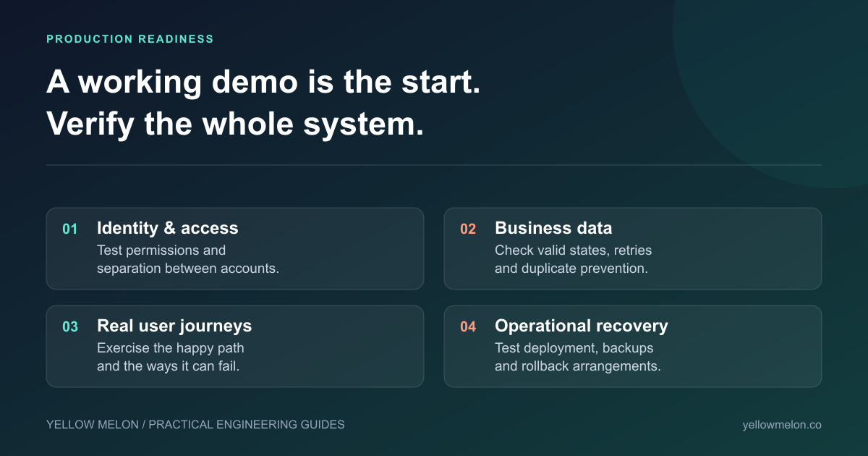
Task: Click "and duplicate prevention." line
Action: (571, 268)
